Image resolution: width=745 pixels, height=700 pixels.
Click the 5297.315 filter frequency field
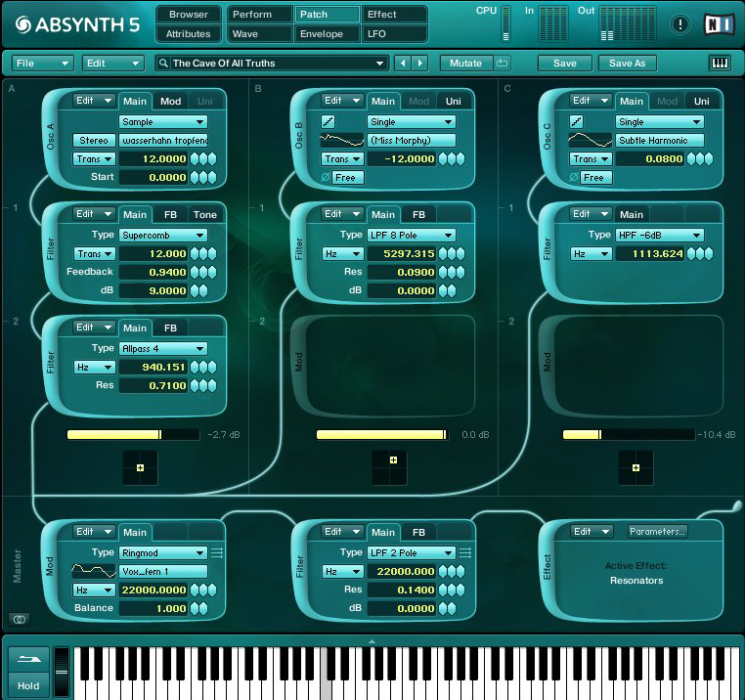pos(402,254)
